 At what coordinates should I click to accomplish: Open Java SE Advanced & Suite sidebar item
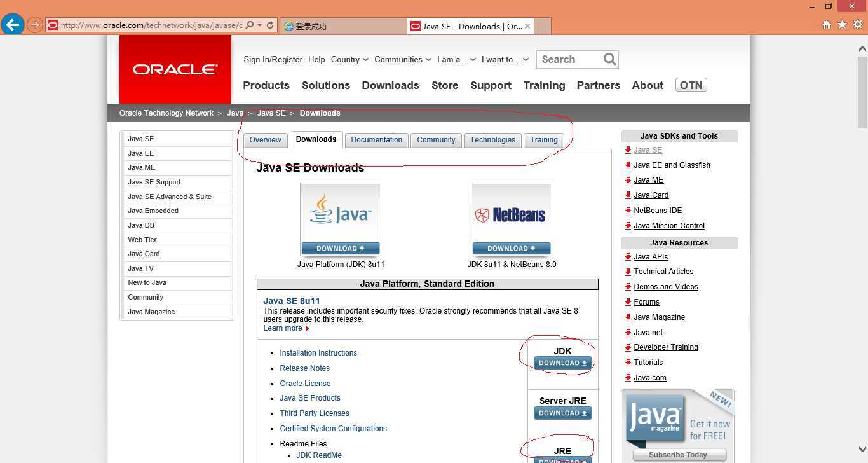[178, 197]
